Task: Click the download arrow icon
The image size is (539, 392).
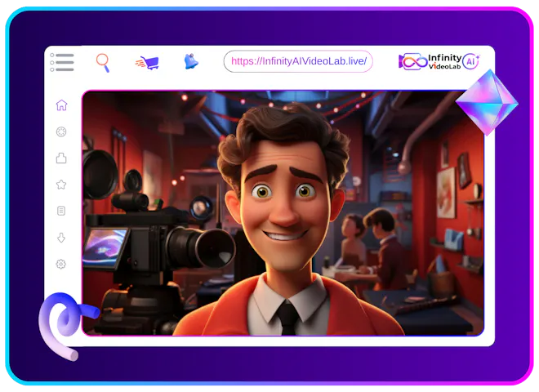Action: (61, 238)
